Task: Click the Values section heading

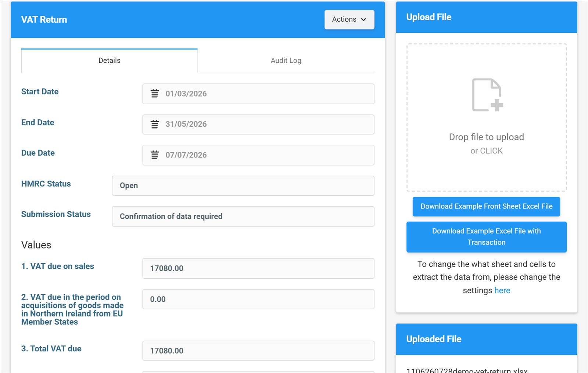Action: 36,245
